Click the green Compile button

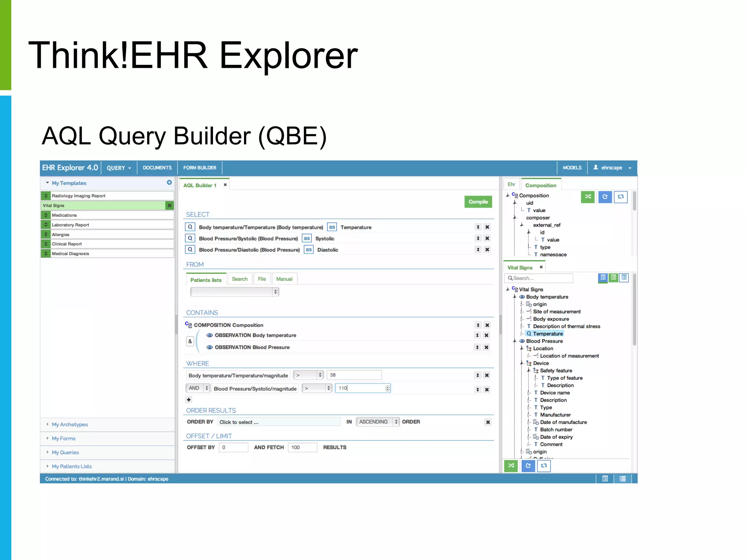(x=478, y=202)
